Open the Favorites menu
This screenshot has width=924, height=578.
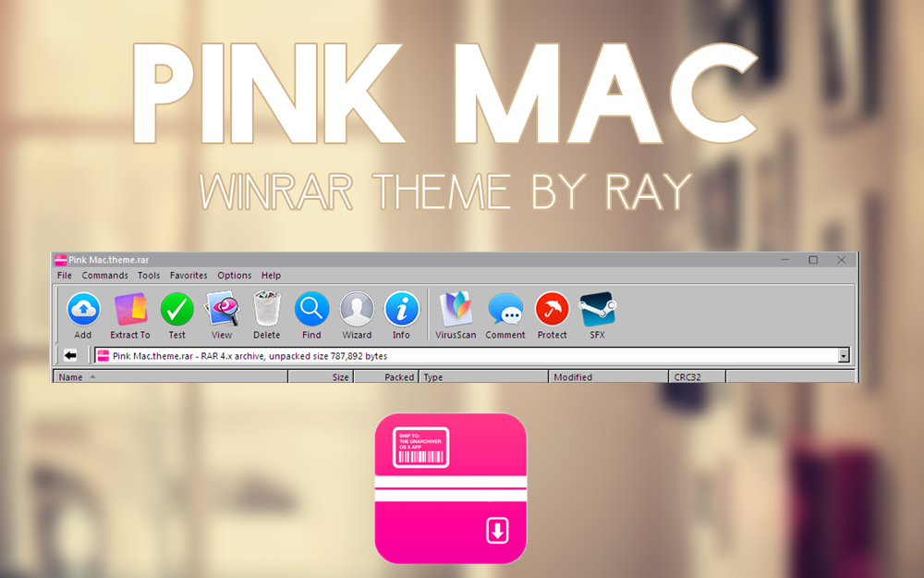click(x=188, y=276)
